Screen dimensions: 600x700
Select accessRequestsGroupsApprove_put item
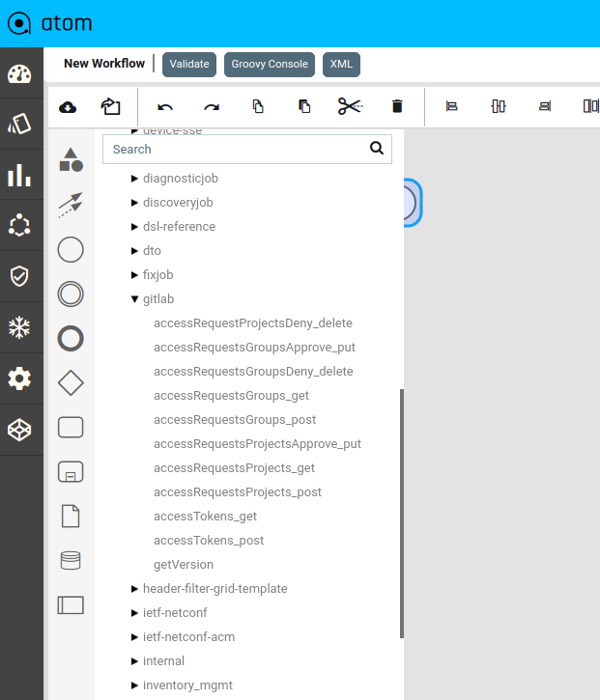tap(255, 348)
